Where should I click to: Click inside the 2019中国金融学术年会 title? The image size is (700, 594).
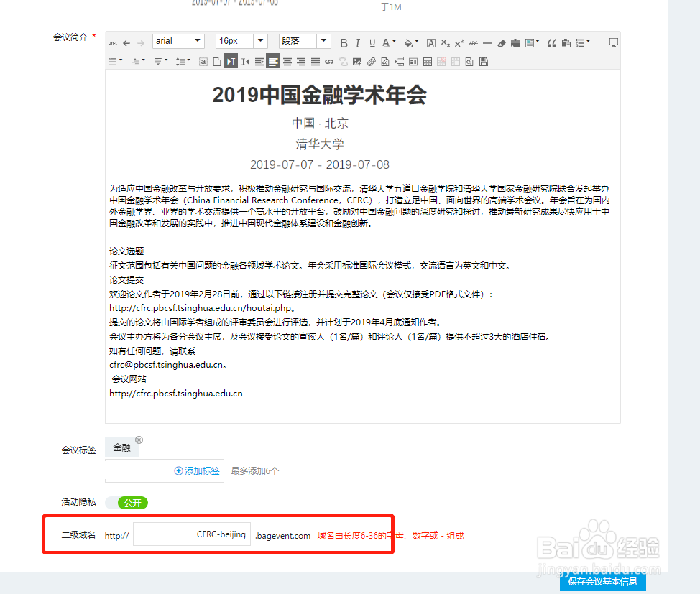tap(319, 95)
